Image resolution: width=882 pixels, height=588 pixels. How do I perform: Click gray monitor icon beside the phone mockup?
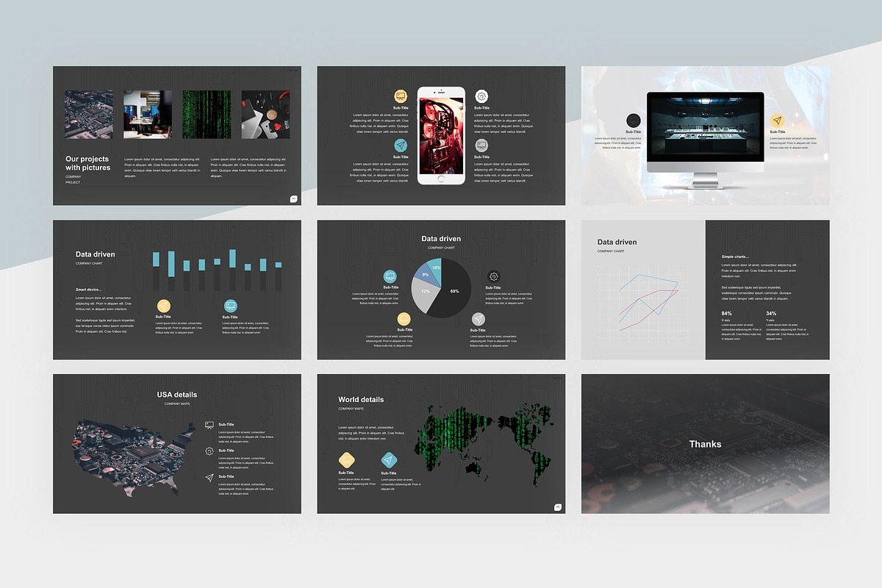point(481,145)
